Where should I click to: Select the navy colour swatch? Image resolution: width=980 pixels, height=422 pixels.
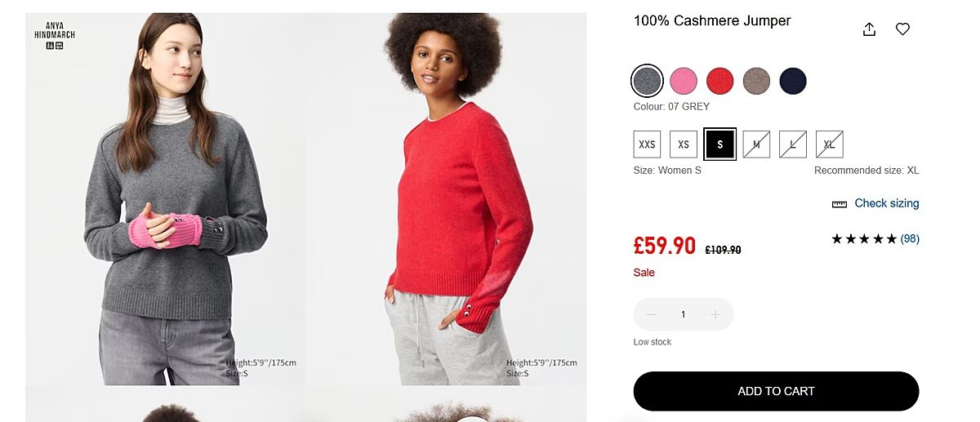(x=793, y=81)
